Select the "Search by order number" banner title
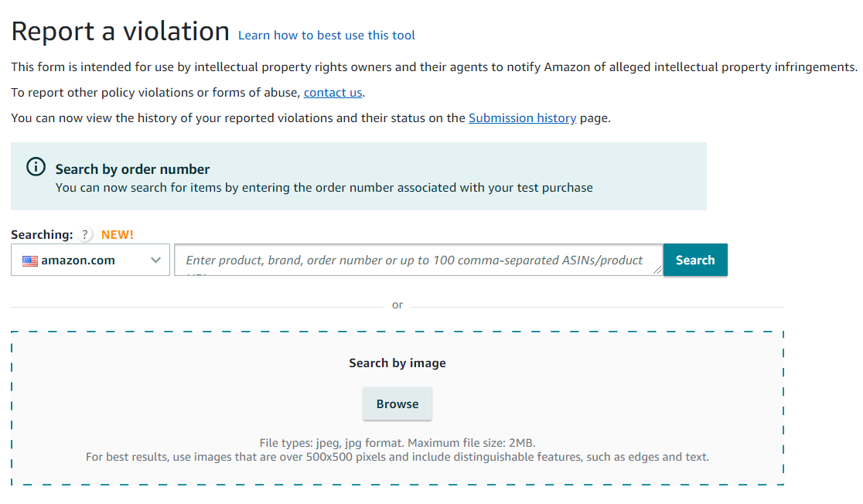The image size is (863, 504). [133, 169]
